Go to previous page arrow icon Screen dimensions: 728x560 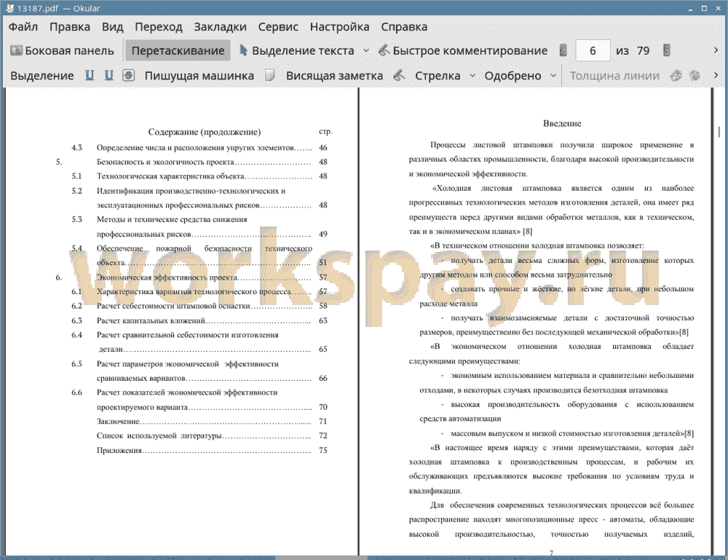pyautogui.click(x=563, y=50)
